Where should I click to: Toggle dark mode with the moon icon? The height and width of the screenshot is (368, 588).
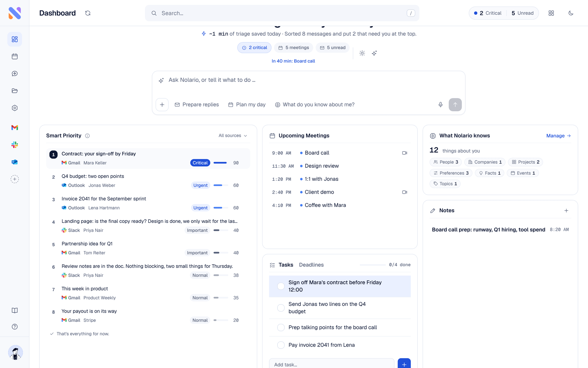point(571,13)
